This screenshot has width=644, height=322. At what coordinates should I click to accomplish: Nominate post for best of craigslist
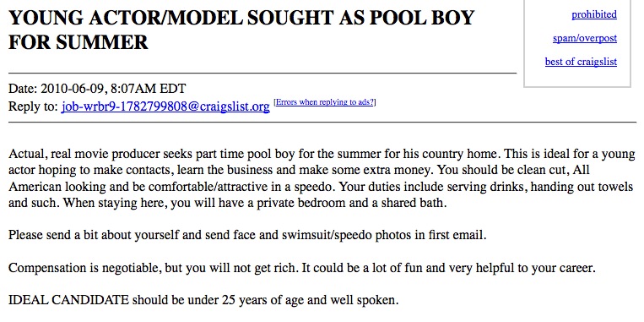581,62
